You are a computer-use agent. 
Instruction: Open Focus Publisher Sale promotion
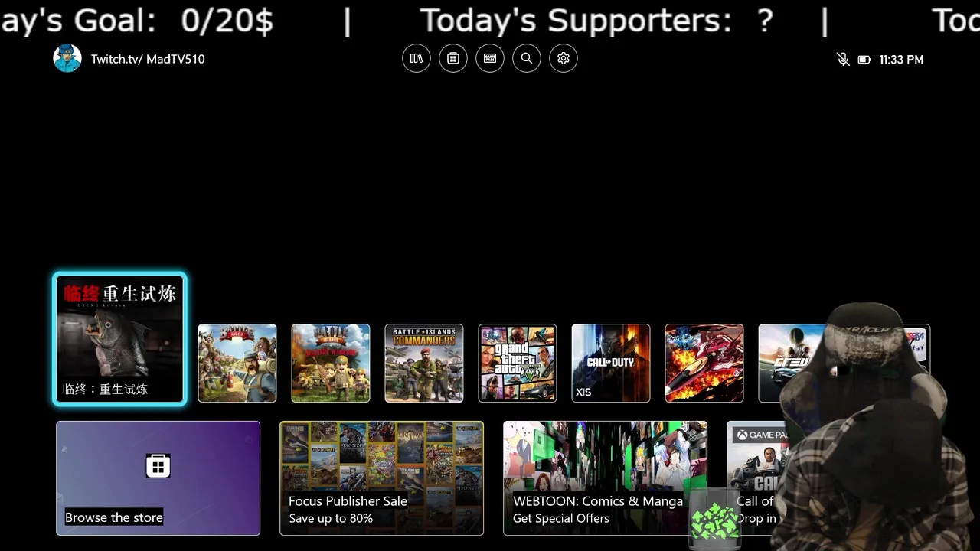(381, 478)
